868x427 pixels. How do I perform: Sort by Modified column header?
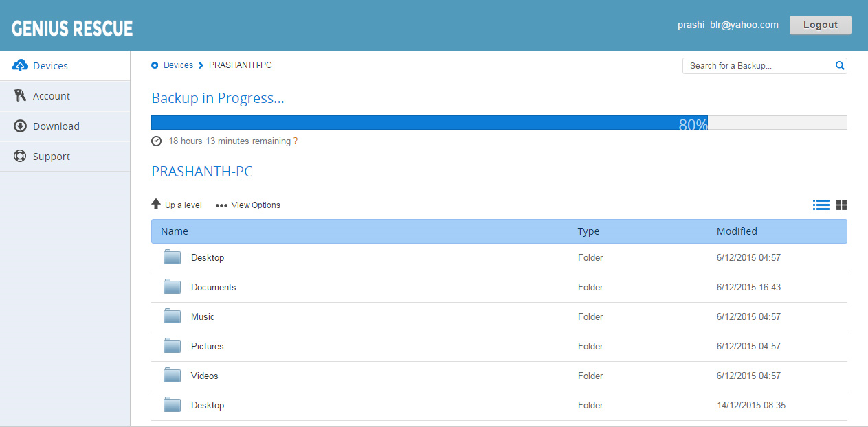click(736, 231)
